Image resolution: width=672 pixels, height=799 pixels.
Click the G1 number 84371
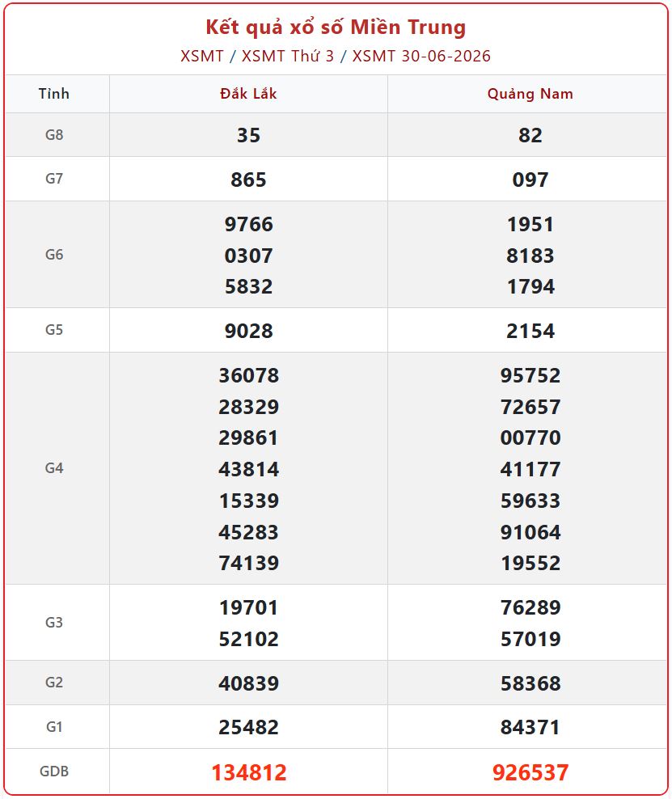[530, 727]
